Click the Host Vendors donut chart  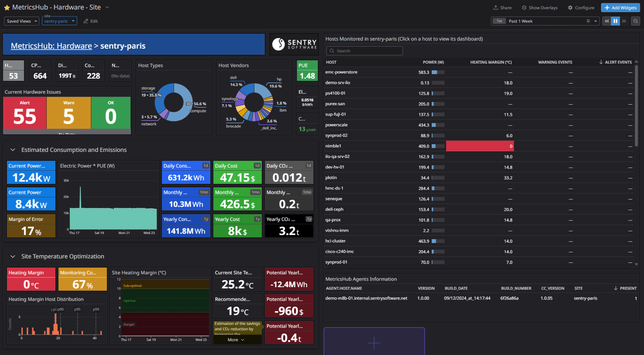coord(254,102)
